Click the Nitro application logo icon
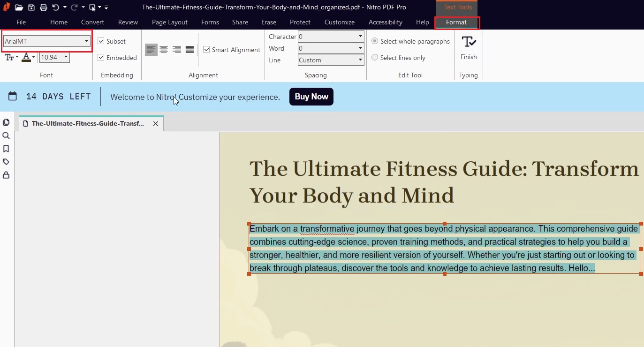Viewport: 644px width, 347px height. click(7, 7)
